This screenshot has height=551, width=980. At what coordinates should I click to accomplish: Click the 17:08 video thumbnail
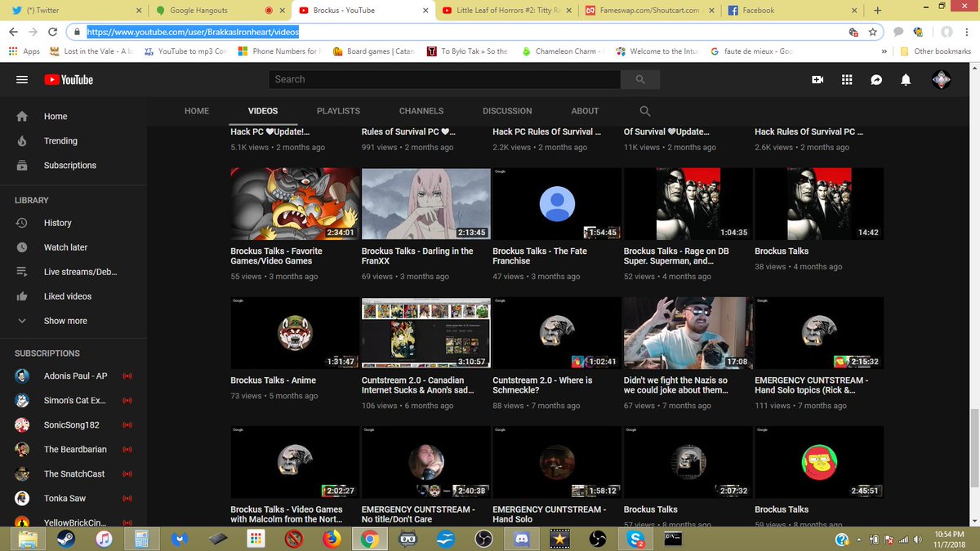pos(688,333)
